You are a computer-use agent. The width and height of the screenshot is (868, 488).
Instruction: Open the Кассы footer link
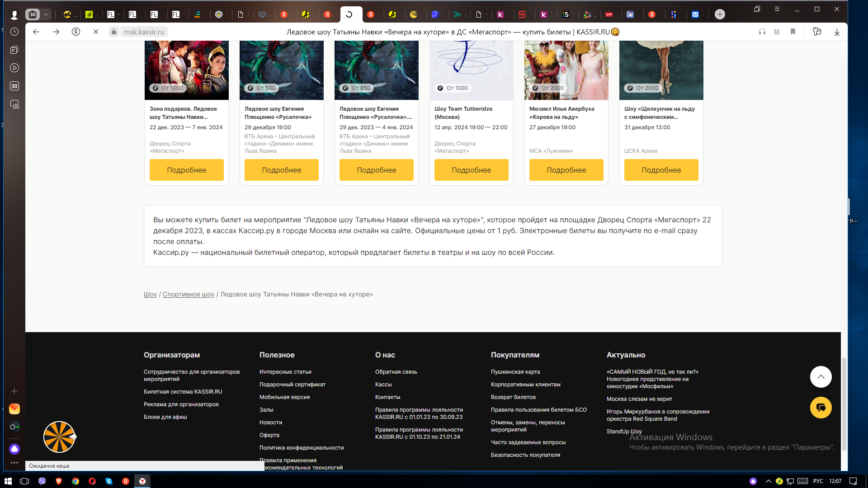click(x=383, y=385)
